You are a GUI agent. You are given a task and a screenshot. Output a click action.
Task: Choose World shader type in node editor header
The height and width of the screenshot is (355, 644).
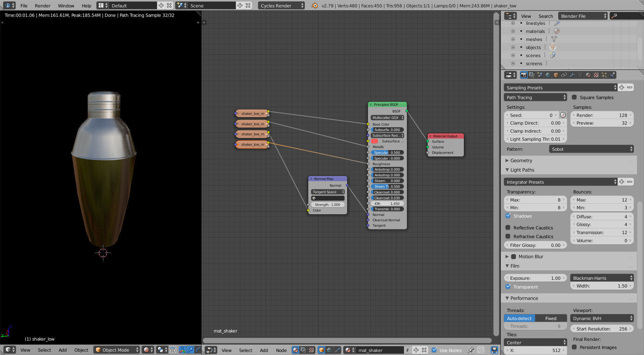pos(329,350)
